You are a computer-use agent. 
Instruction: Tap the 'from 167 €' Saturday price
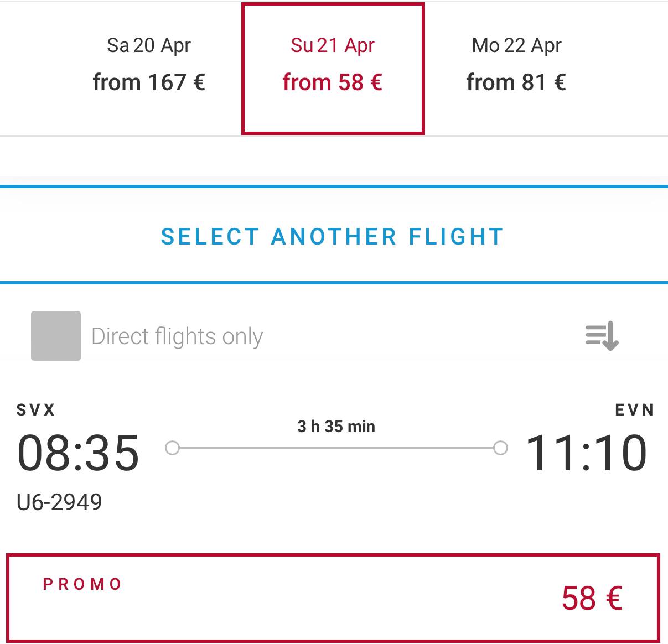pyautogui.click(x=149, y=82)
